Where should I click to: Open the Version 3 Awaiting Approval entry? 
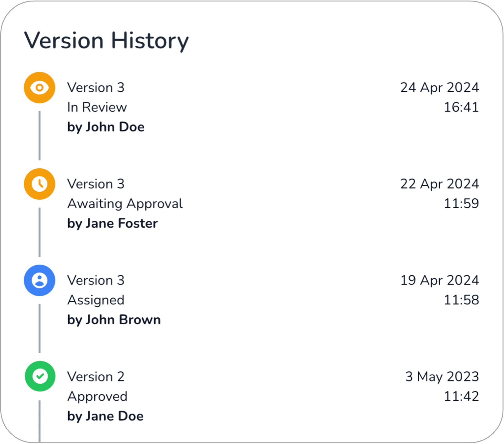(251, 204)
